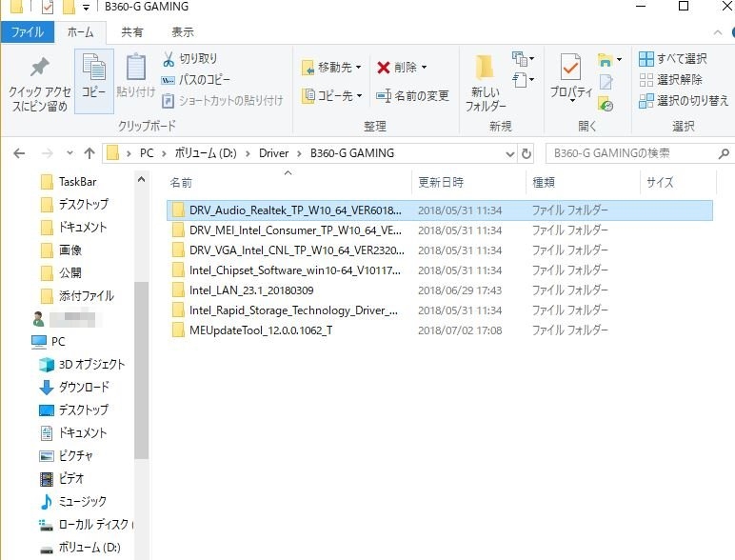
Task: Open 公開 folder in navigation pane
Action: pos(61,272)
